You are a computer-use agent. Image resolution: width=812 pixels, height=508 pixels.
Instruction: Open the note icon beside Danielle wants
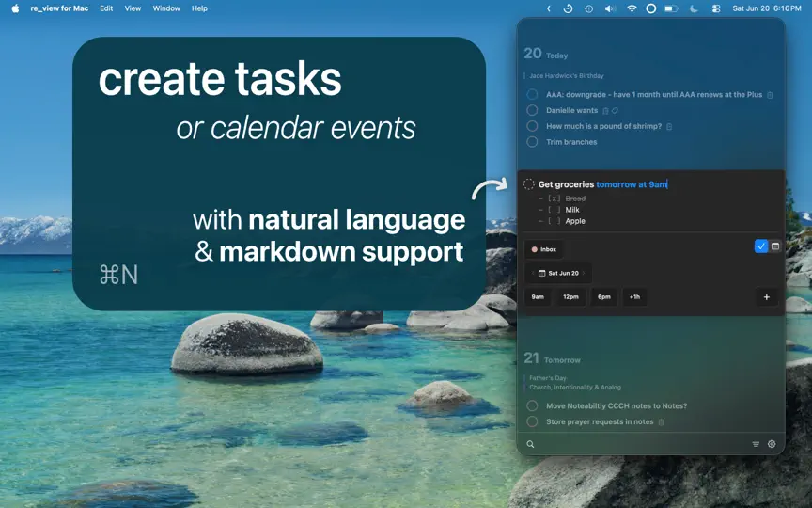tap(605, 110)
